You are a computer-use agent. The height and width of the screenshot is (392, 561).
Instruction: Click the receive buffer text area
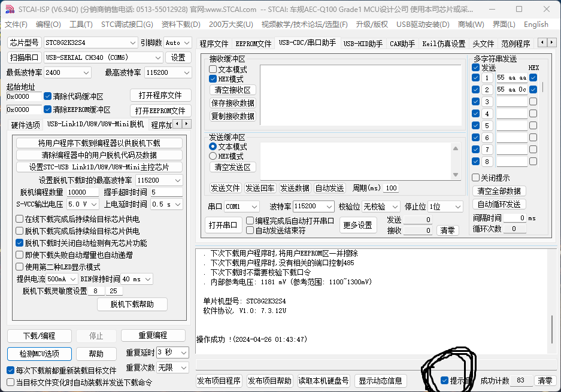360,95
